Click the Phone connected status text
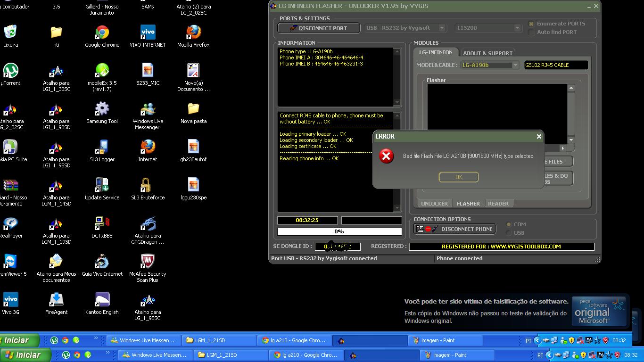 pyautogui.click(x=459, y=258)
